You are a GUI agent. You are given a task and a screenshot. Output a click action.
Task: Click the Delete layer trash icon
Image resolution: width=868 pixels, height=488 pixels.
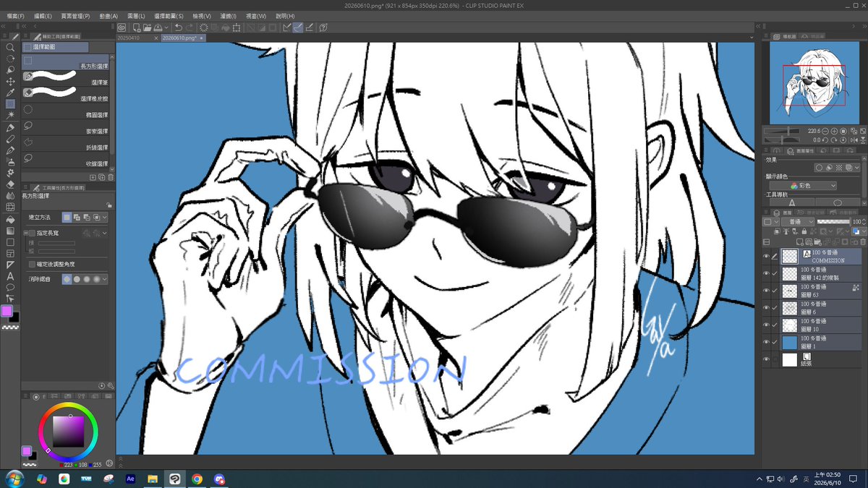pyautogui.click(x=863, y=241)
